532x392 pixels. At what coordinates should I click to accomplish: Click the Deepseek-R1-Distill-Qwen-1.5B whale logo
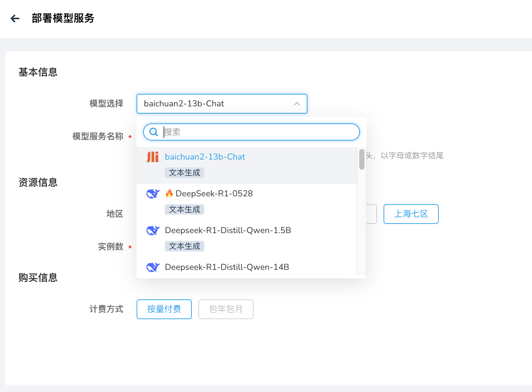153,230
